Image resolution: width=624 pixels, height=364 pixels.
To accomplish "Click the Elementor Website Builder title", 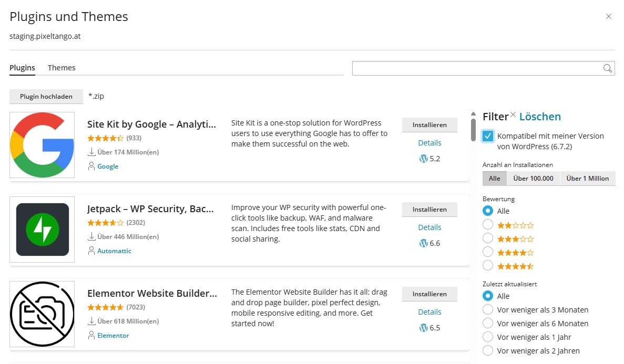I will 152,293.
